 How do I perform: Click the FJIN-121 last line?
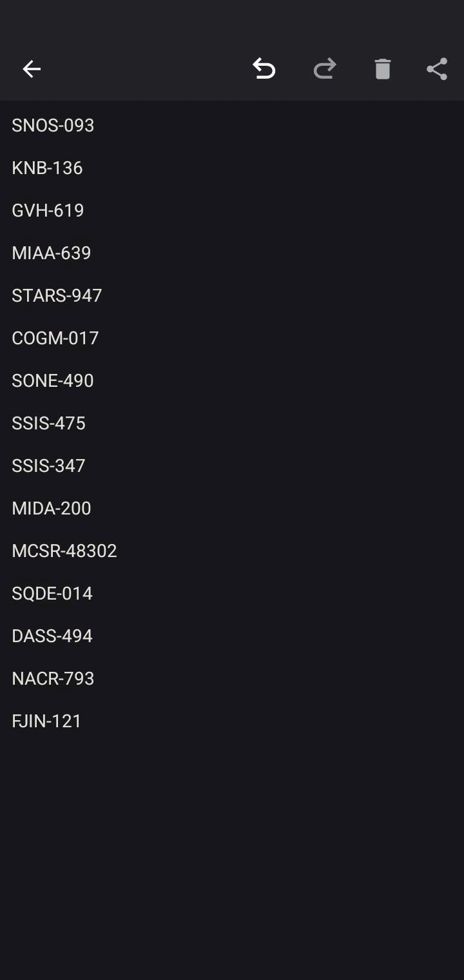click(46, 721)
